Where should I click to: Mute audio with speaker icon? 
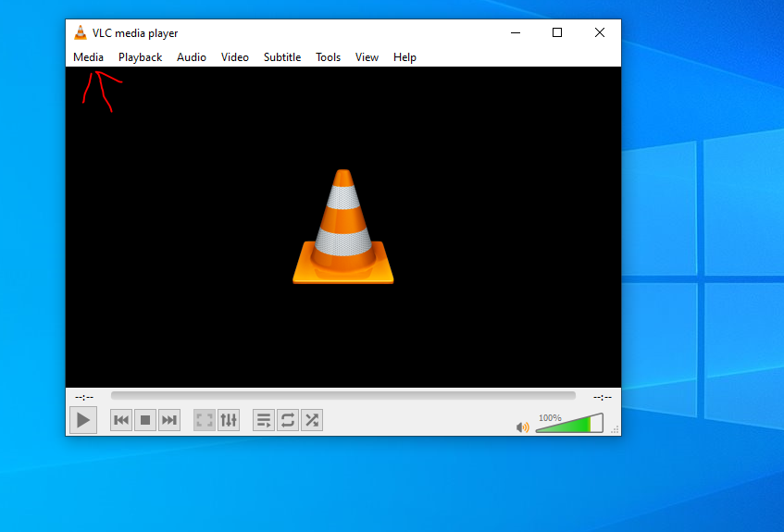(522, 427)
